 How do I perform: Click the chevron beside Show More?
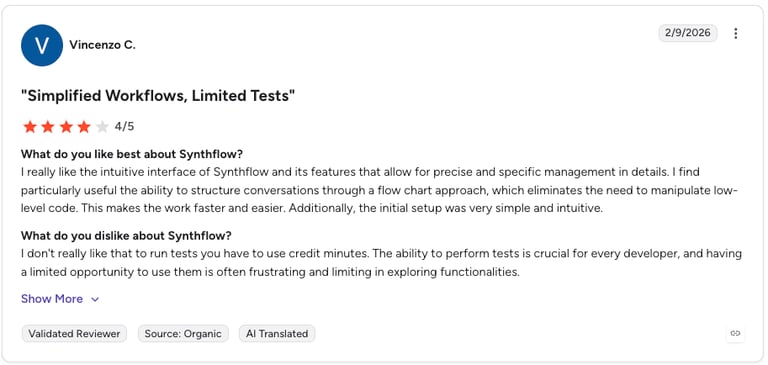coord(95,299)
